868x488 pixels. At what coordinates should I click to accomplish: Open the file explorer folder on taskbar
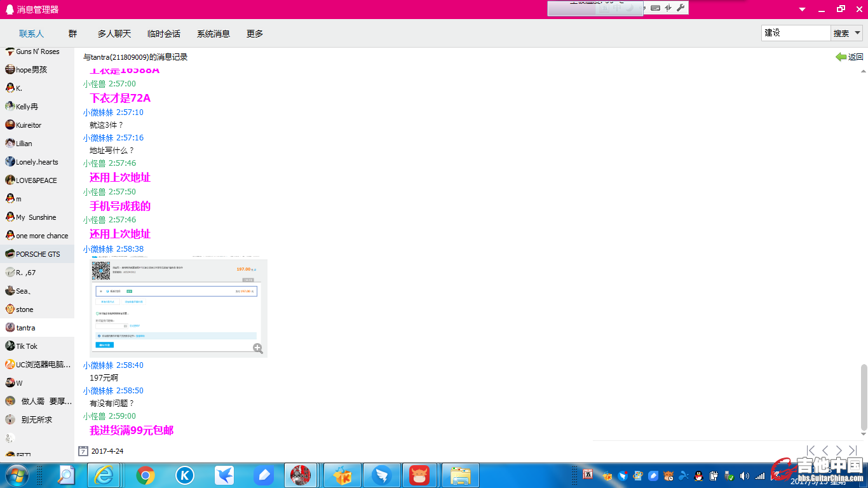461,475
